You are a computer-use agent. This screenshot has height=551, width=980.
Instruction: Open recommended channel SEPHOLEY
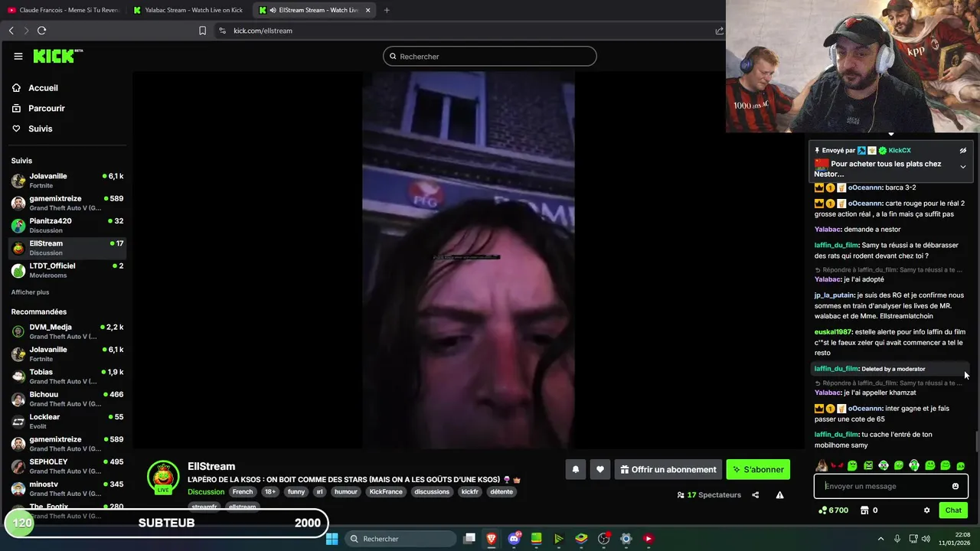pos(67,466)
